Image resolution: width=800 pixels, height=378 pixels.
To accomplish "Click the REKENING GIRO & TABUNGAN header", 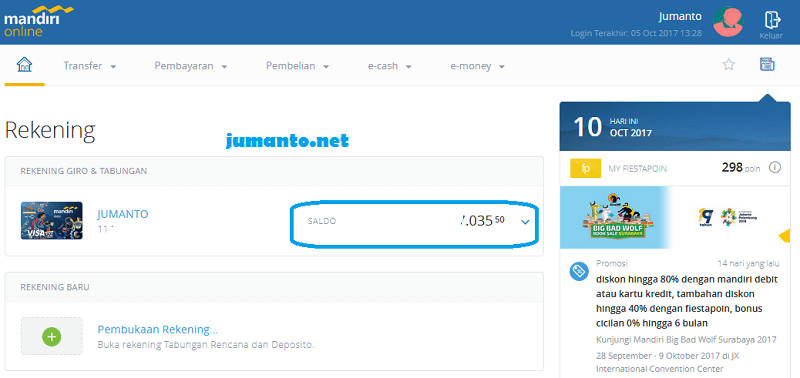I will [84, 171].
